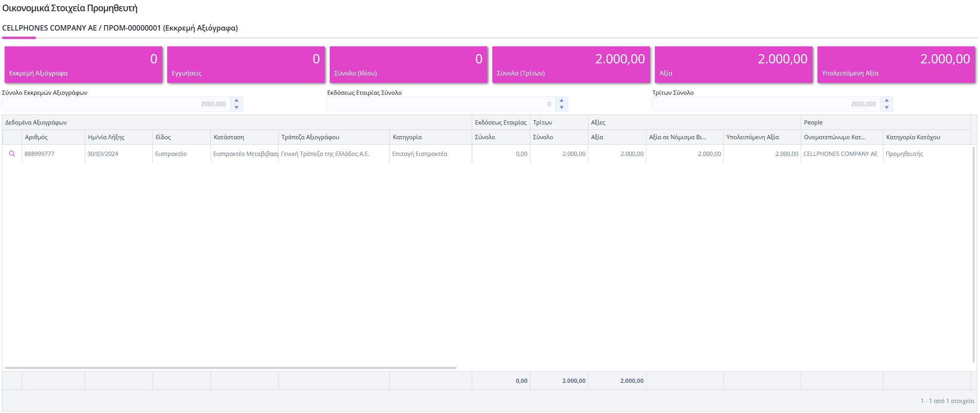
Task: Click the Εκδόσεως Εταιρίας band header
Action: [501, 123]
